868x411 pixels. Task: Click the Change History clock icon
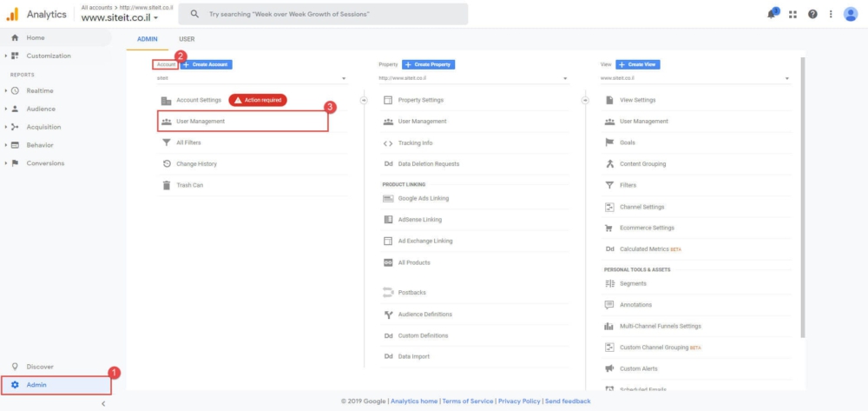[x=166, y=164]
